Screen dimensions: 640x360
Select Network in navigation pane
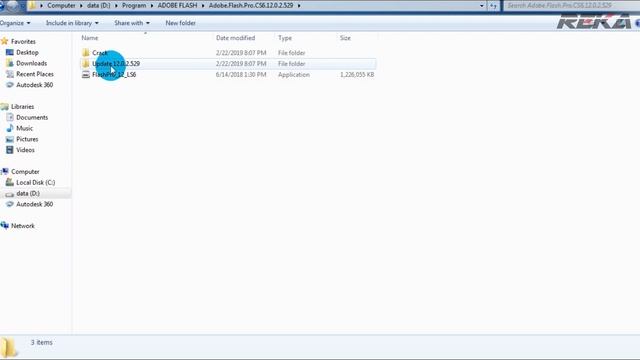tap(23, 226)
